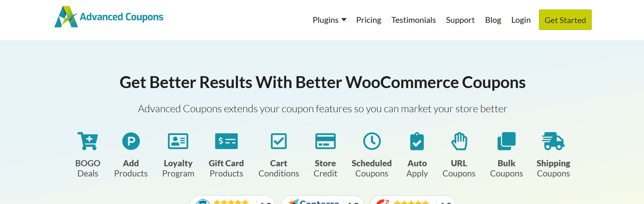Click the Bulk Coupons stacked squares icon
Image resolution: width=644 pixels, height=204 pixels.
coord(506,141)
